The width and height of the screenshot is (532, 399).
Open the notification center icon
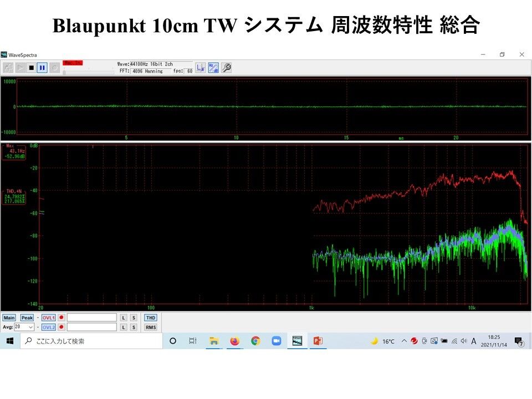click(519, 341)
